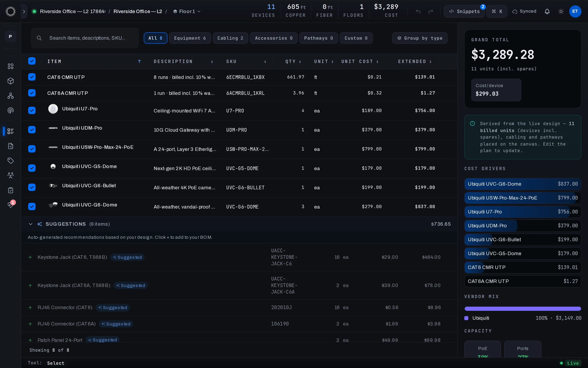Uncheck the Ubiquiti UVC-G5-Dome row checkbox

click(x=32, y=168)
